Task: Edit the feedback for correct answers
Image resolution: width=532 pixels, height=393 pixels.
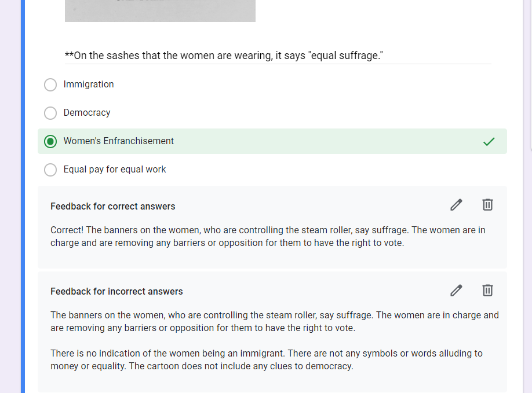Action: (x=456, y=205)
